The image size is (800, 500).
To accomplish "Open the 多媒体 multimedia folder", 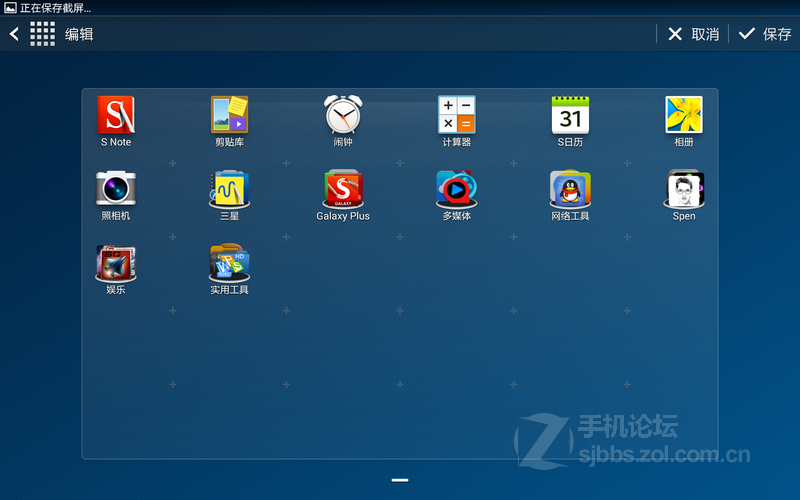I will coord(457,189).
